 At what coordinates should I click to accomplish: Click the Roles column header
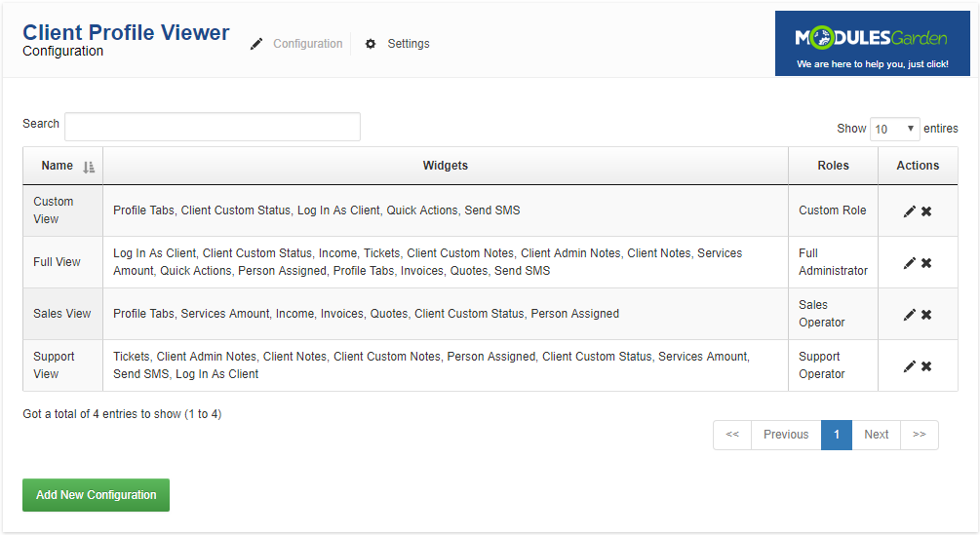[x=833, y=166]
